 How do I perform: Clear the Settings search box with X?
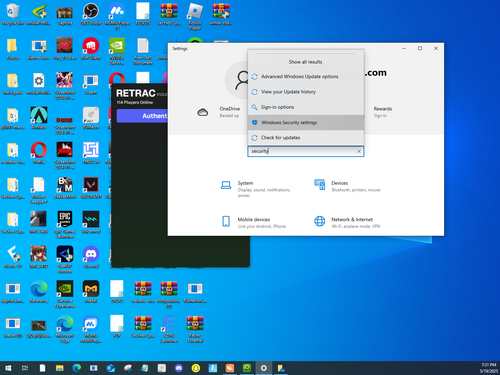[x=359, y=151]
